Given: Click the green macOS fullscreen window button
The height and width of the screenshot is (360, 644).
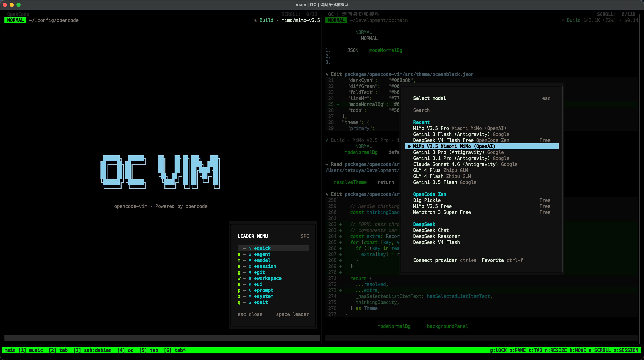Looking at the screenshot, I should pos(19,5).
